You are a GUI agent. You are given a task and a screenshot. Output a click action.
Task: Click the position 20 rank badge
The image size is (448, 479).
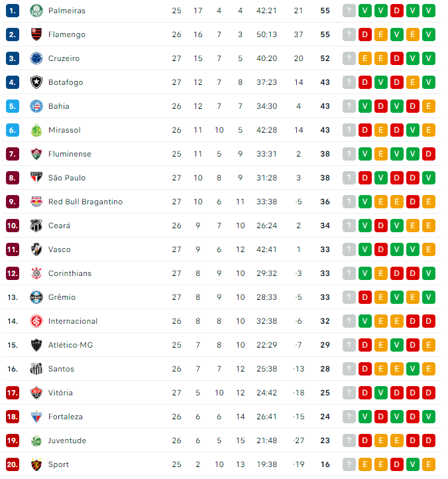13,464
